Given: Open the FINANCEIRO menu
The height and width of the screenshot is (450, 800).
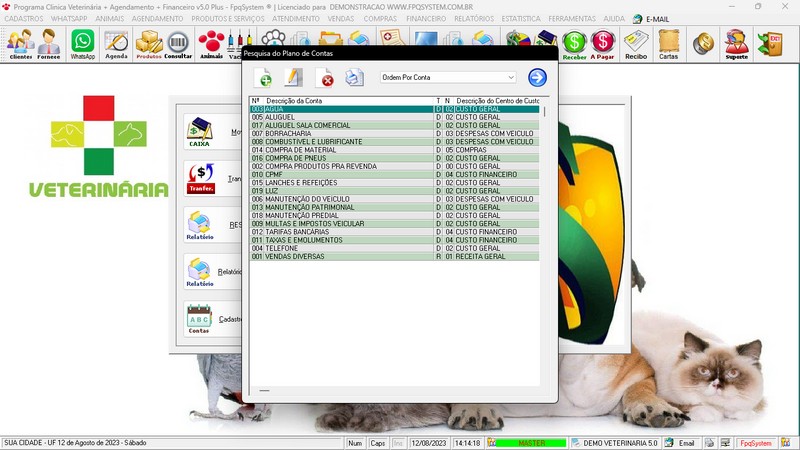Looking at the screenshot, I should (426, 19).
